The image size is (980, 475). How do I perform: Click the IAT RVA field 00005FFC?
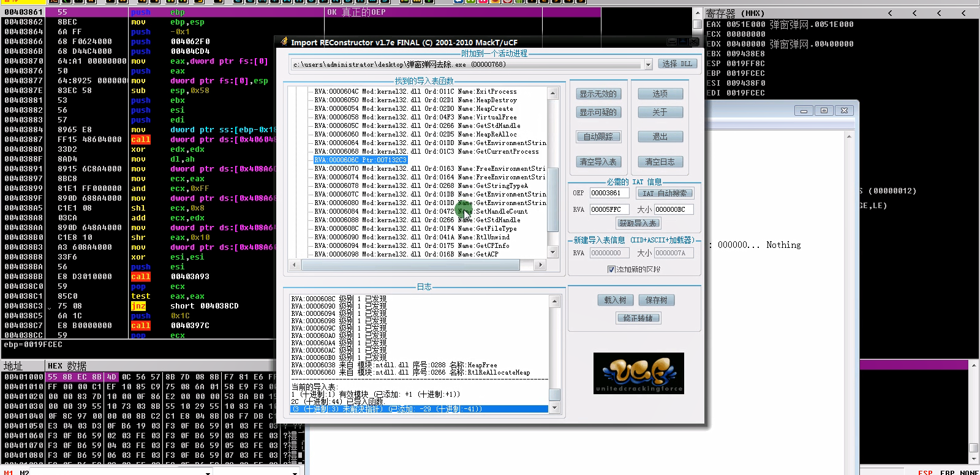609,209
